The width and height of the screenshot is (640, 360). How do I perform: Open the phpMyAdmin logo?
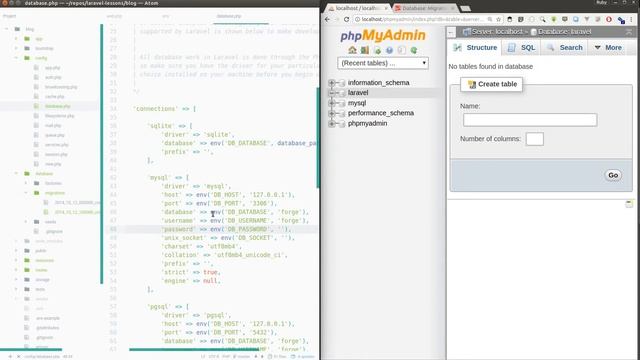point(383,36)
